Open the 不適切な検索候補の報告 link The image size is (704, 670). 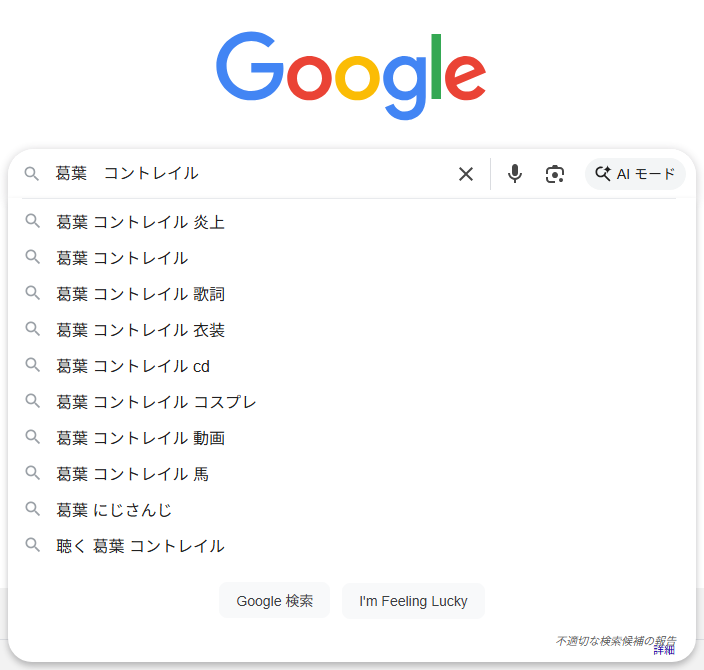[x=615, y=640]
